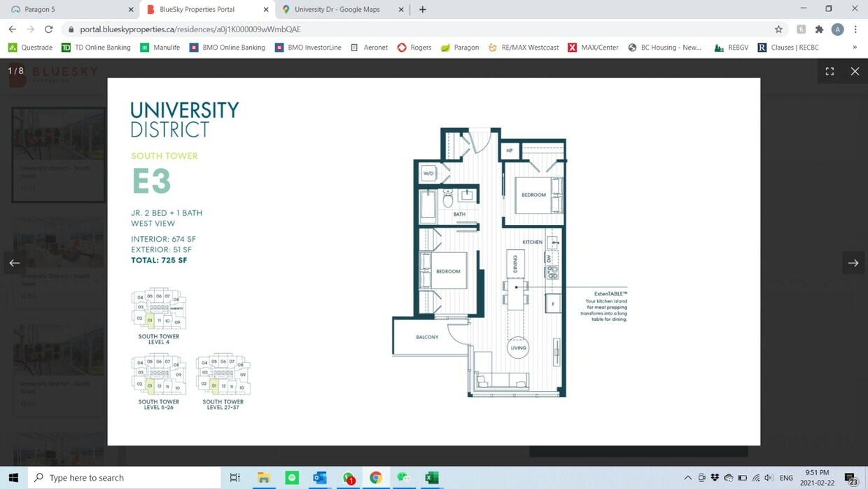The width and height of the screenshot is (868, 489).
Task: Click the address bar URL field
Action: tap(420, 29)
